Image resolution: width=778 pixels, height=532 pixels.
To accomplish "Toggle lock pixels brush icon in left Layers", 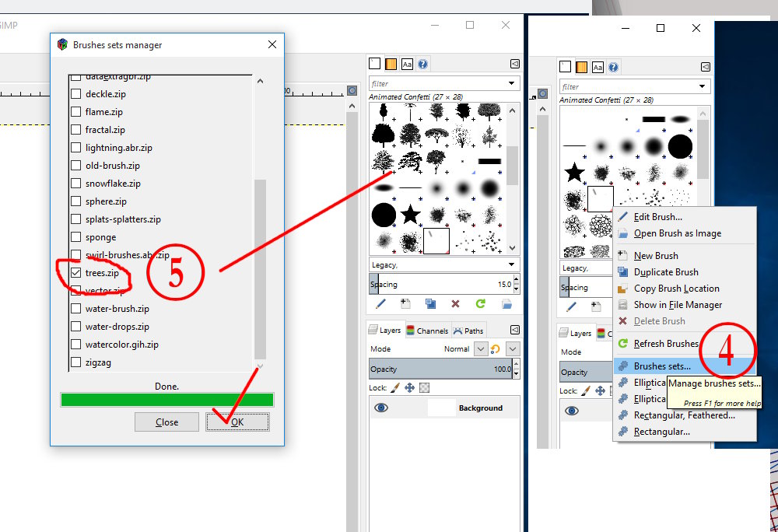I will coord(395,387).
